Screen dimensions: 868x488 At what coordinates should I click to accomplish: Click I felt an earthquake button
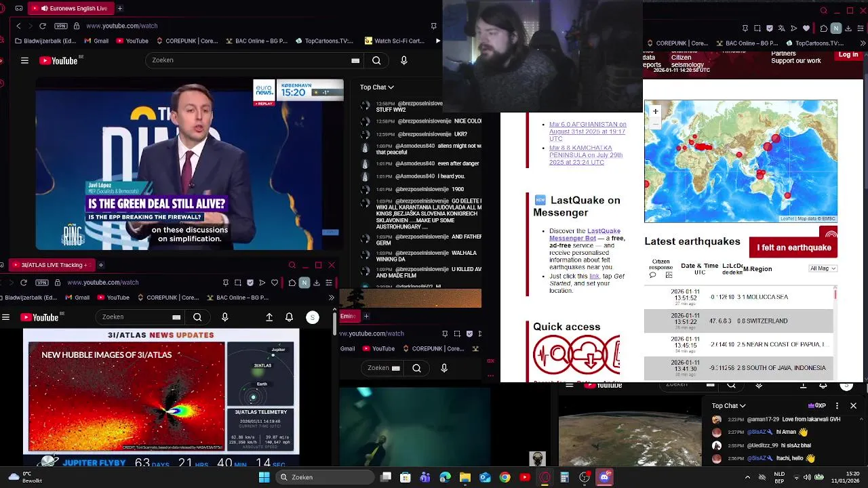click(794, 247)
